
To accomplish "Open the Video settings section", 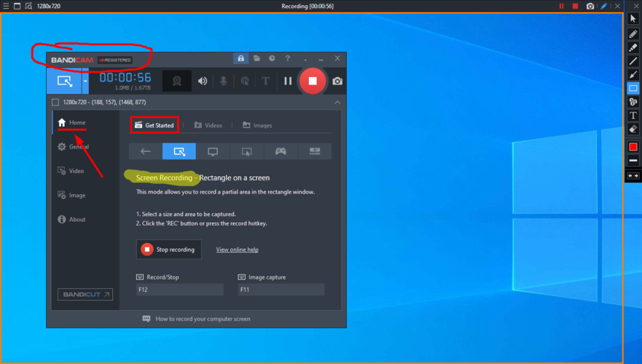I will tap(71, 171).
